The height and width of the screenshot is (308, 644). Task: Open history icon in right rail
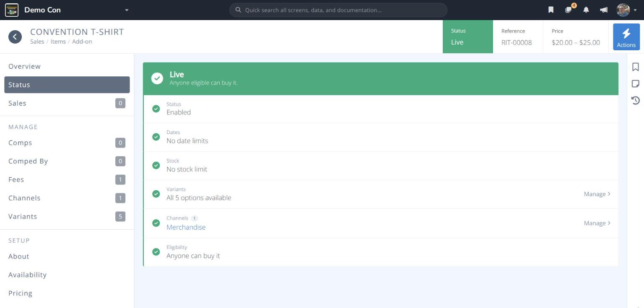pyautogui.click(x=636, y=100)
